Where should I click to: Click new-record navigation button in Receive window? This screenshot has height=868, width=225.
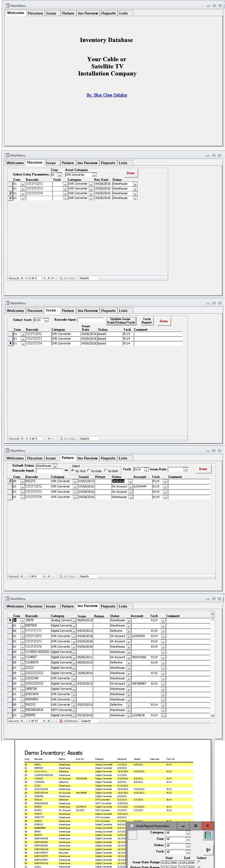(x=53, y=278)
